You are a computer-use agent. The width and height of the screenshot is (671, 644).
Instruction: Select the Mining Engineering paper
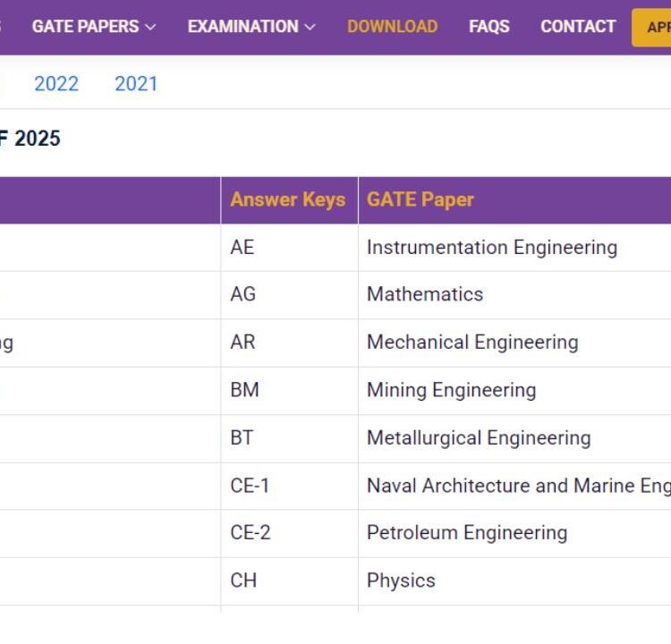click(x=452, y=390)
